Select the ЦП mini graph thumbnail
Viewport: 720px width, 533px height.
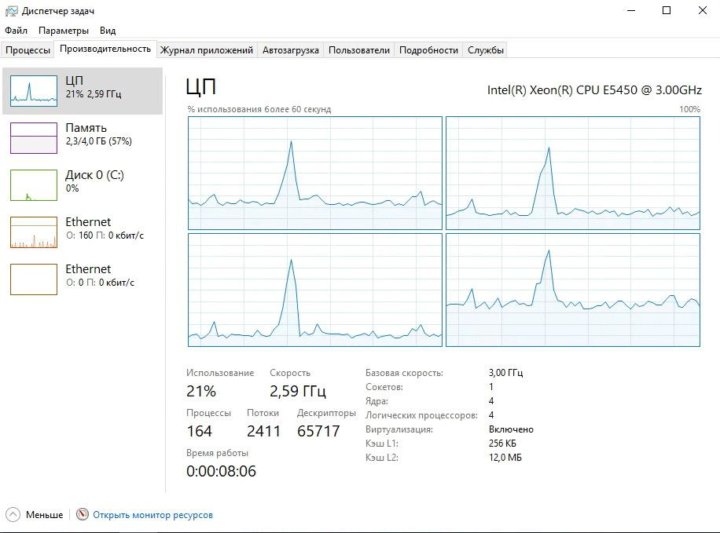tap(34, 90)
